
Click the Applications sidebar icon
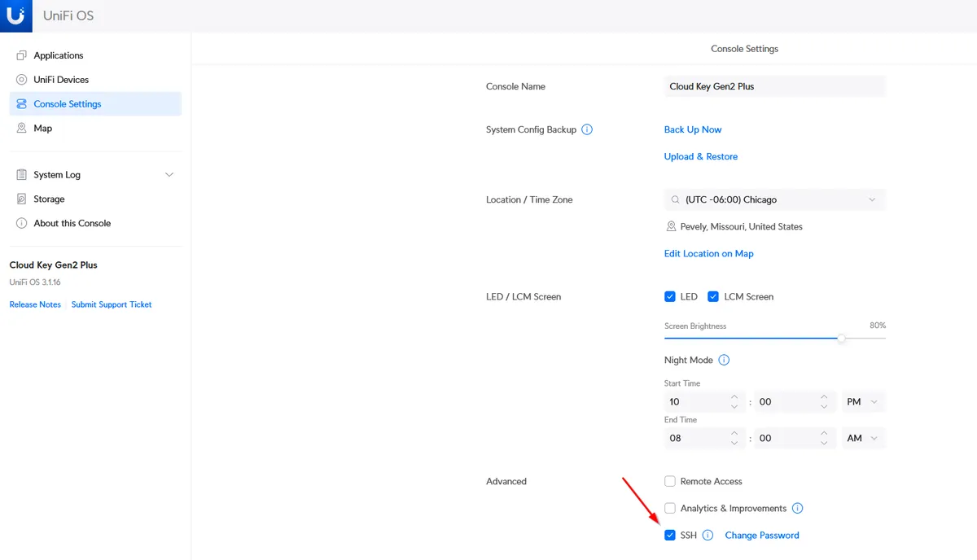(x=22, y=55)
